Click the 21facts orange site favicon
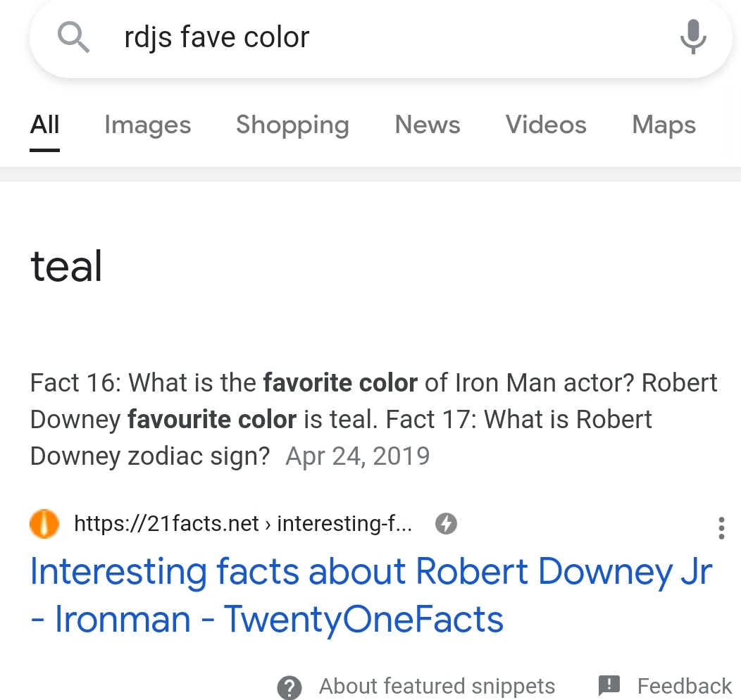741x700 pixels. click(x=44, y=524)
